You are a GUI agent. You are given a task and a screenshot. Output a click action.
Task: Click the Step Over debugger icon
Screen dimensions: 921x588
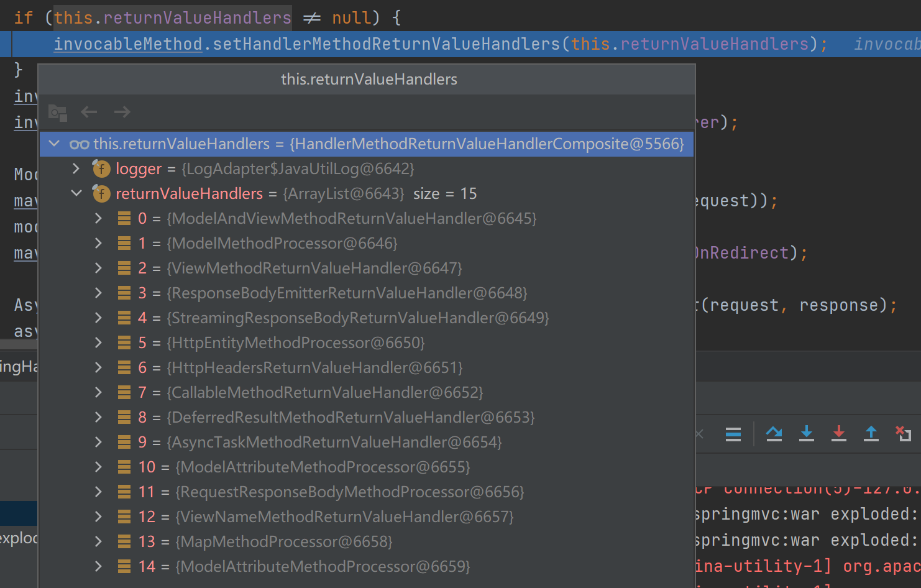[x=774, y=433]
